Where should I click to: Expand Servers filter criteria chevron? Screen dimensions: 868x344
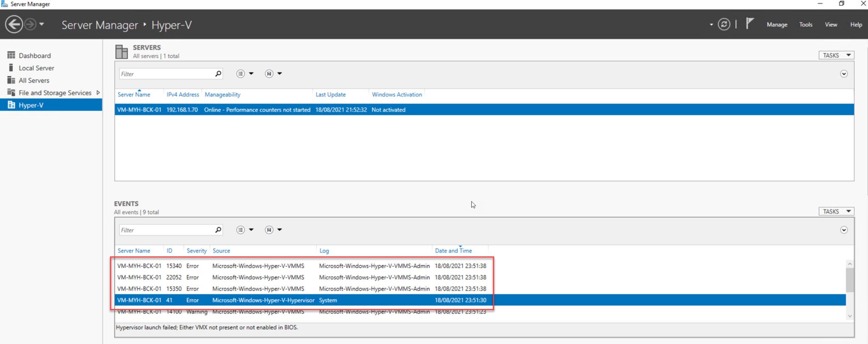(844, 74)
